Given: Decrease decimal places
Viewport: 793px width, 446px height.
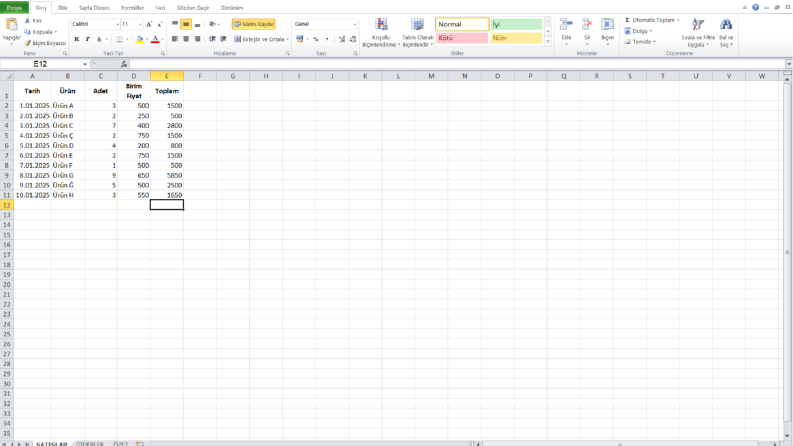Looking at the screenshot, I should 353,39.
